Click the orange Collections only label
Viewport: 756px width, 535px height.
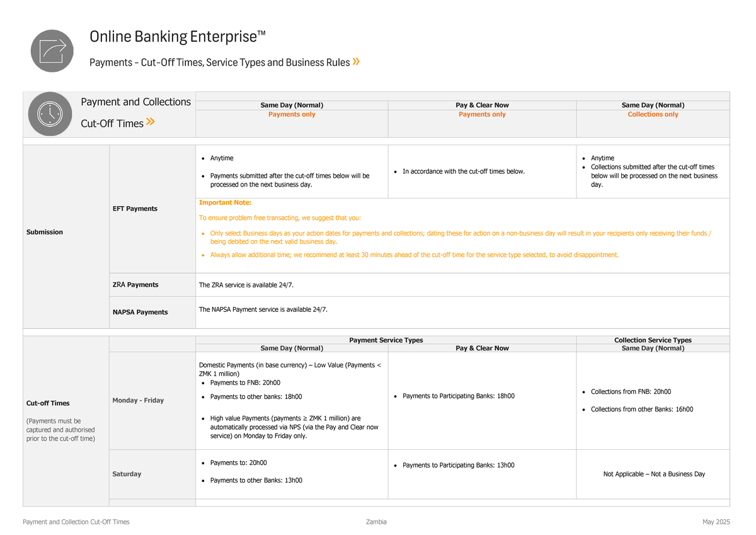point(653,115)
